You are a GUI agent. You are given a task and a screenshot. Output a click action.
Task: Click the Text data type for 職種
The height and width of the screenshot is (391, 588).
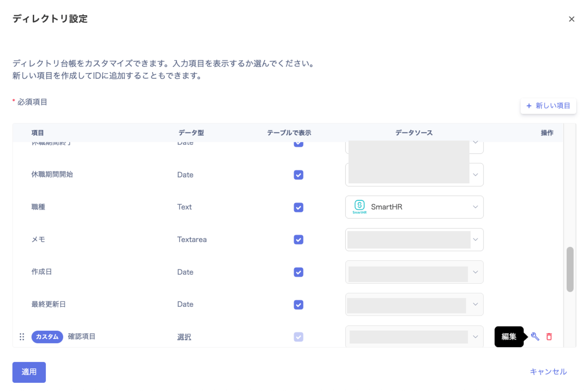tap(185, 207)
